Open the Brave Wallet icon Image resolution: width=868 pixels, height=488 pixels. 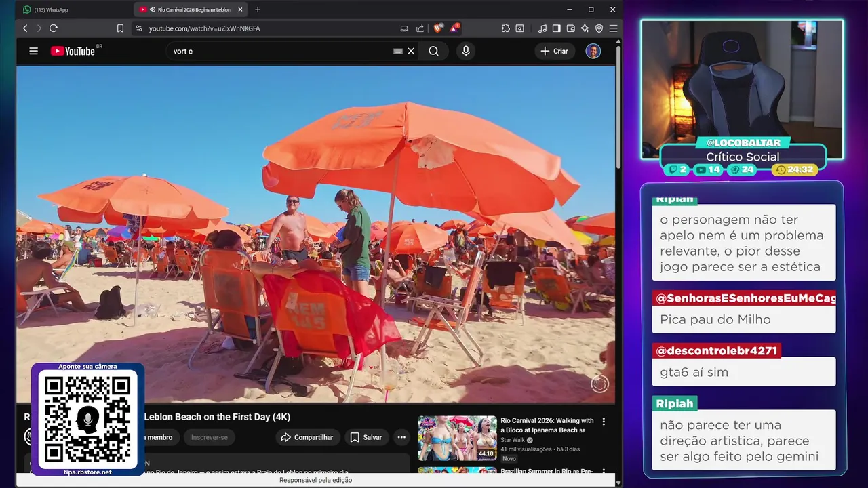(570, 28)
